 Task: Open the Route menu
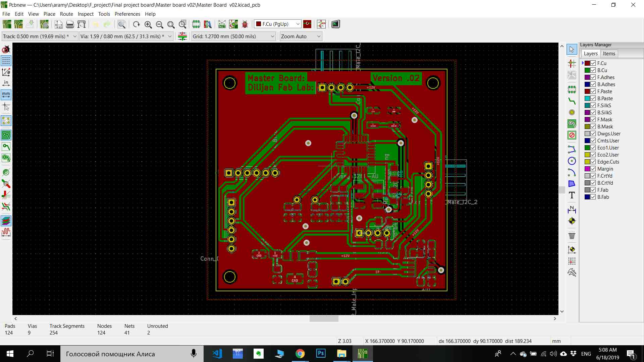(66, 14)
